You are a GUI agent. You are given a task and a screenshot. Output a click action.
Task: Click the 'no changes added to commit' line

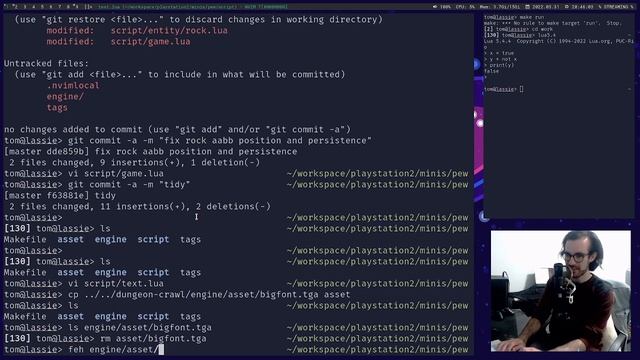(177, 130)
